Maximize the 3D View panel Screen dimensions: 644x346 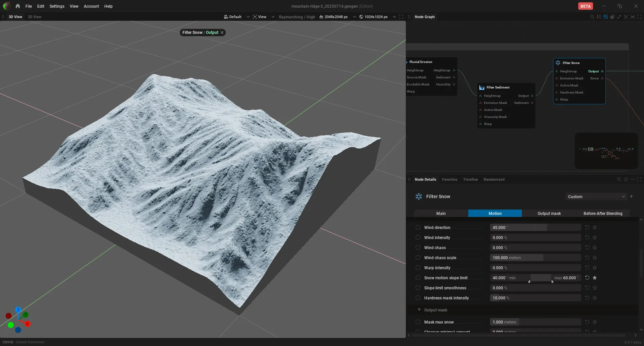point(401,17)
